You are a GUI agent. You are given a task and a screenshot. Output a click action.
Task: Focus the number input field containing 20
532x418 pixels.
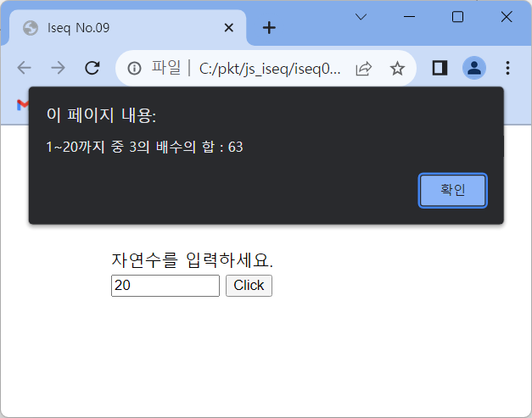click(165, 286)
